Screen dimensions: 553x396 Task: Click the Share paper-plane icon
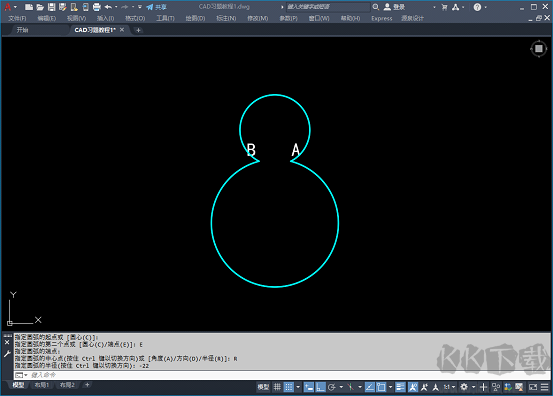[x=150, y=7]
